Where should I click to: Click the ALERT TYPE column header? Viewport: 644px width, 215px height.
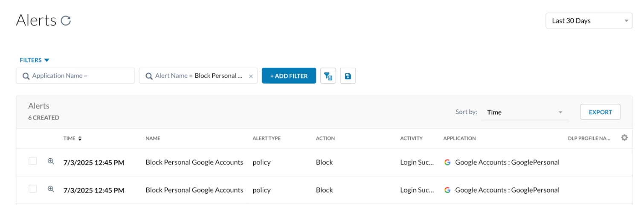tap(267, 138)
